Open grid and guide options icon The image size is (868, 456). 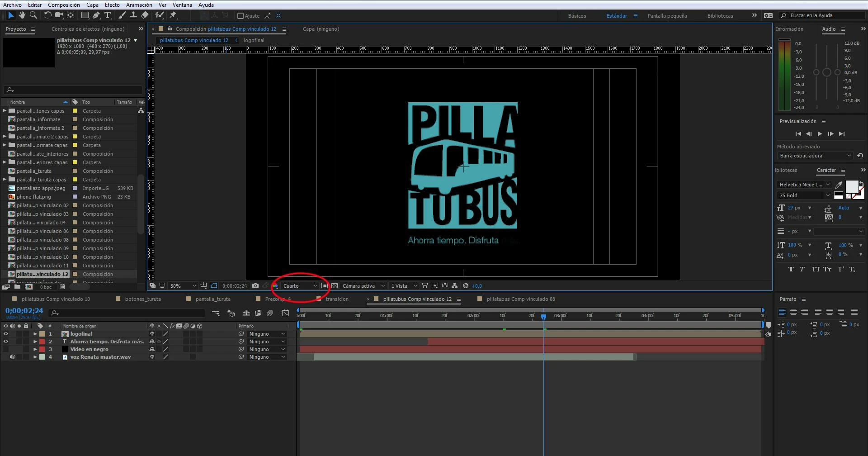204,286
